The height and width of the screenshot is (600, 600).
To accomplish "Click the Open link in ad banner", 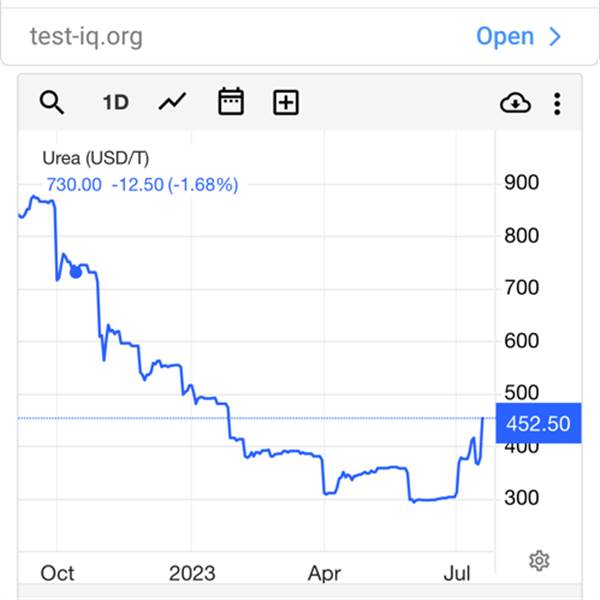I will click(505, 37).
